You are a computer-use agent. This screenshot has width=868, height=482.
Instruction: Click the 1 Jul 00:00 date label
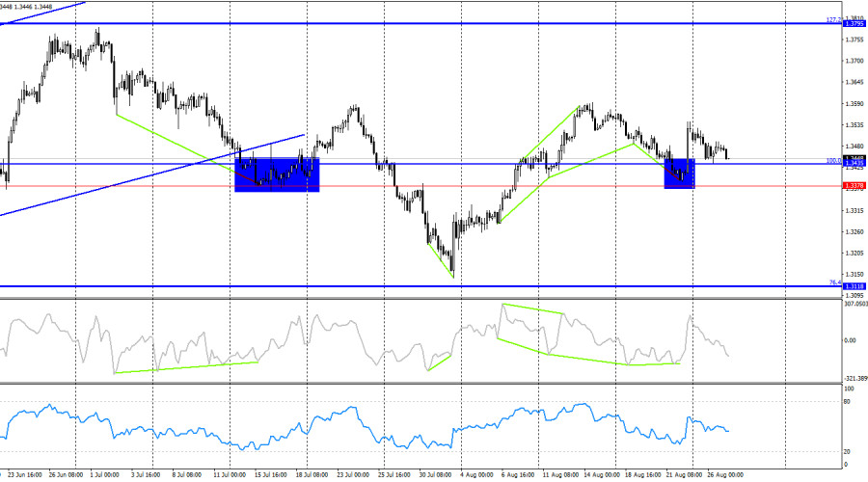(104, 475)
